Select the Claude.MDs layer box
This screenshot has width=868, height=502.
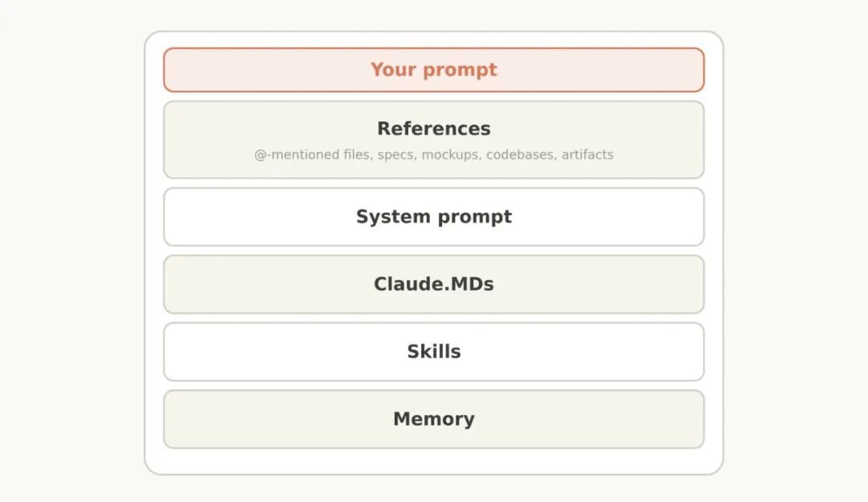[433, 284]
